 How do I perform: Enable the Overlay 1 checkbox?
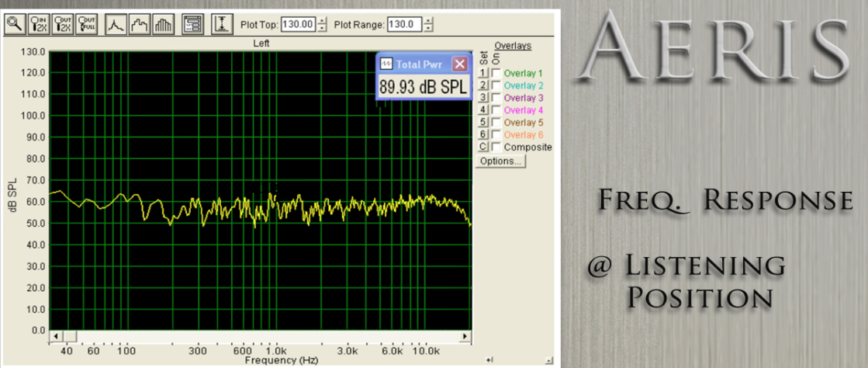496,73
